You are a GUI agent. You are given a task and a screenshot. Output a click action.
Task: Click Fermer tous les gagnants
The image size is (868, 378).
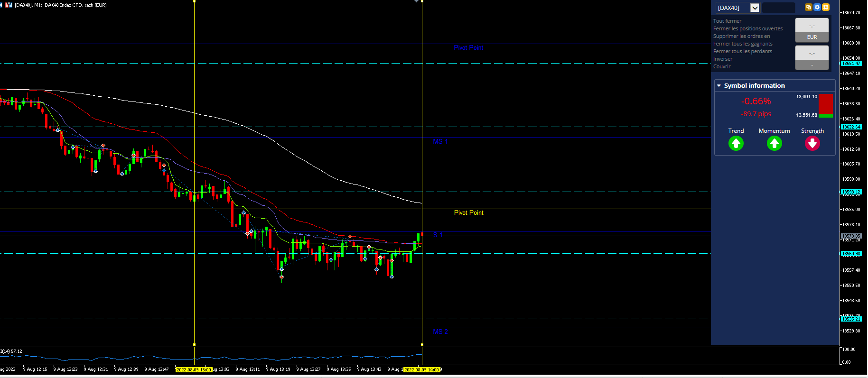[x=743, y=44]
